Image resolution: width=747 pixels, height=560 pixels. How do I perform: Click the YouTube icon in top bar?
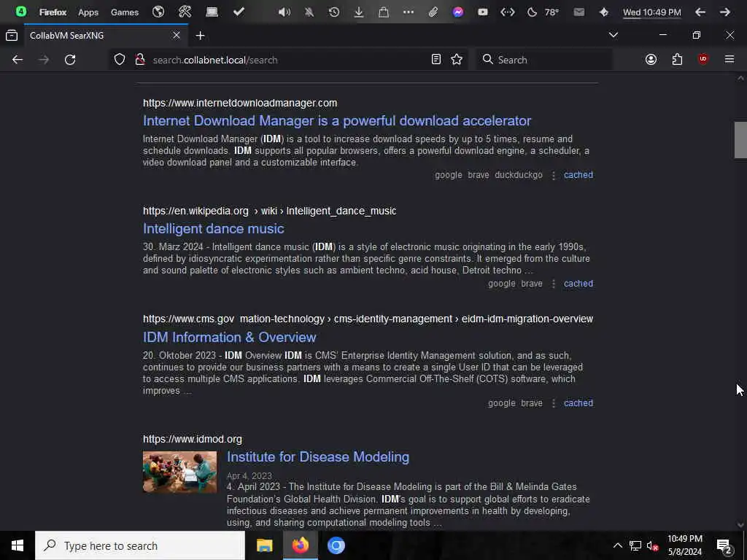(483, 12)
